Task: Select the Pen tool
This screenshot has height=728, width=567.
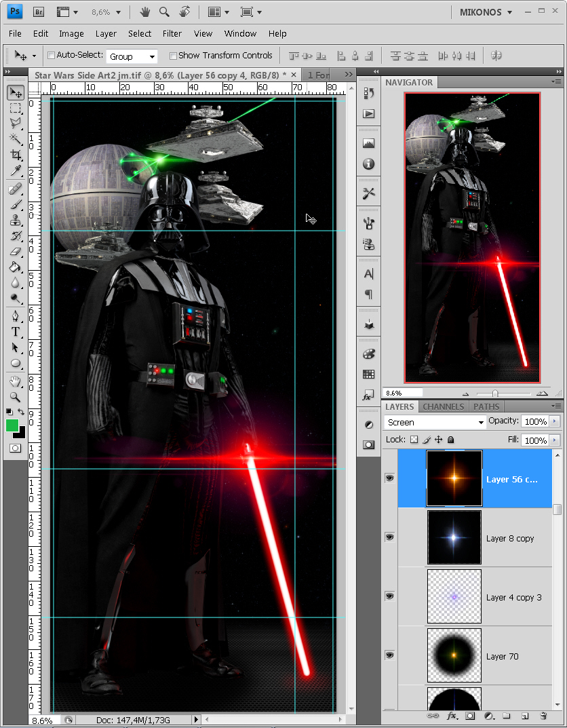Action: coord(16,317)
